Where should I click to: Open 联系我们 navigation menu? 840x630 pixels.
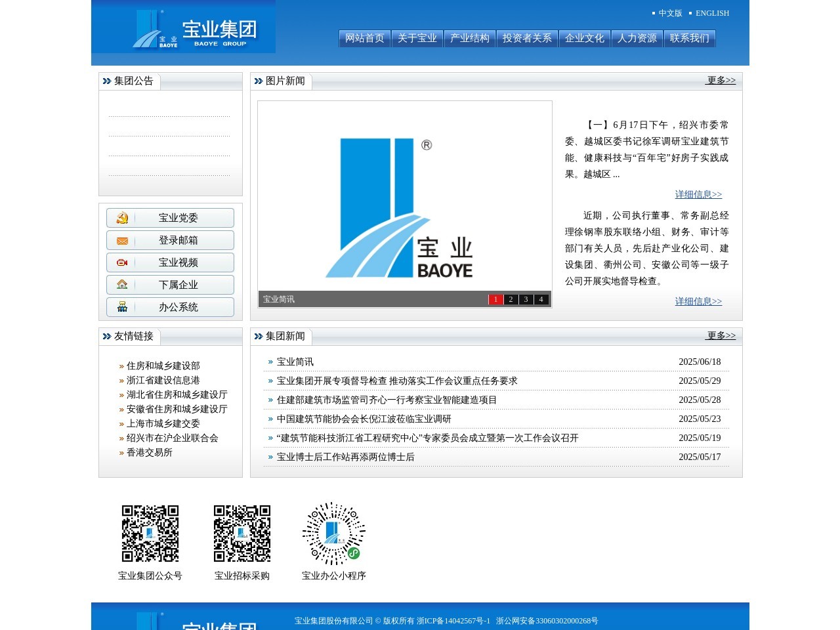click(x=690, y=38)
